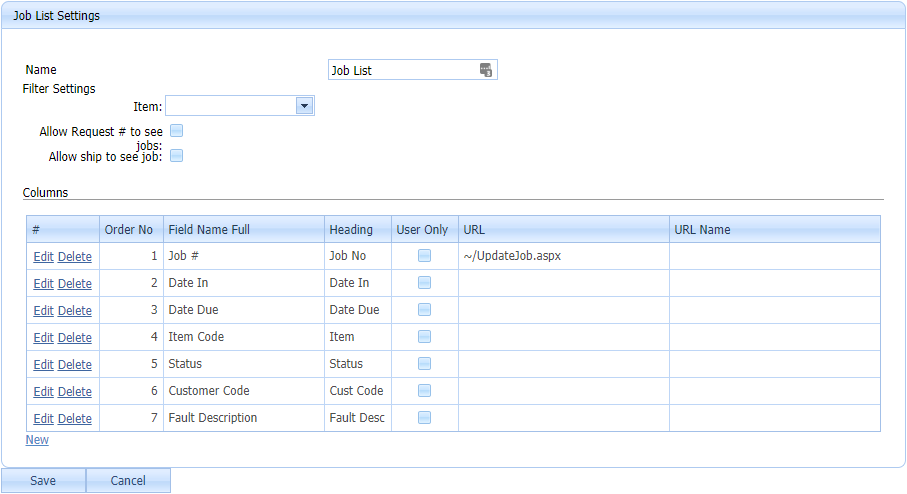
Task: Click the Order No column header
Action: coord(129,230)
